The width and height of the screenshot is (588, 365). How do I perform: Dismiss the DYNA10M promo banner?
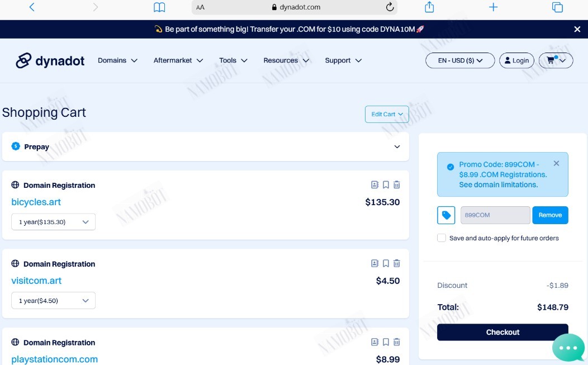(577, 29)
